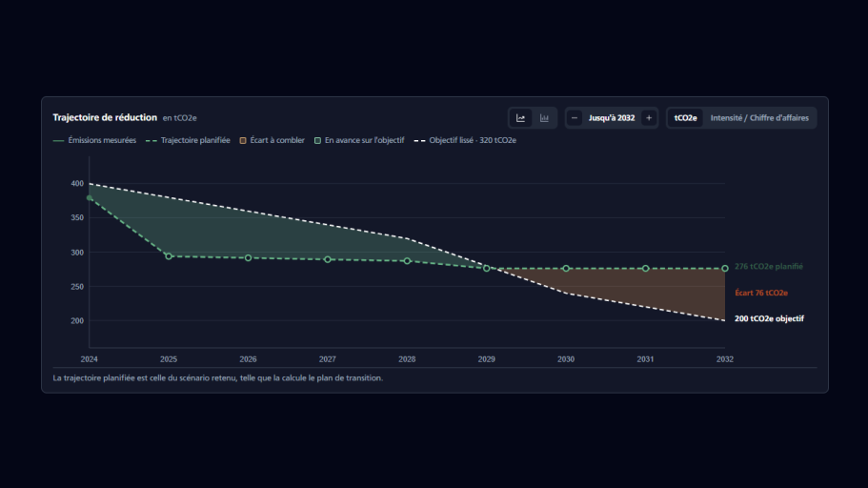Toggle Écart à combler legend item
The image size is (868, 488).
coord(272,141)
